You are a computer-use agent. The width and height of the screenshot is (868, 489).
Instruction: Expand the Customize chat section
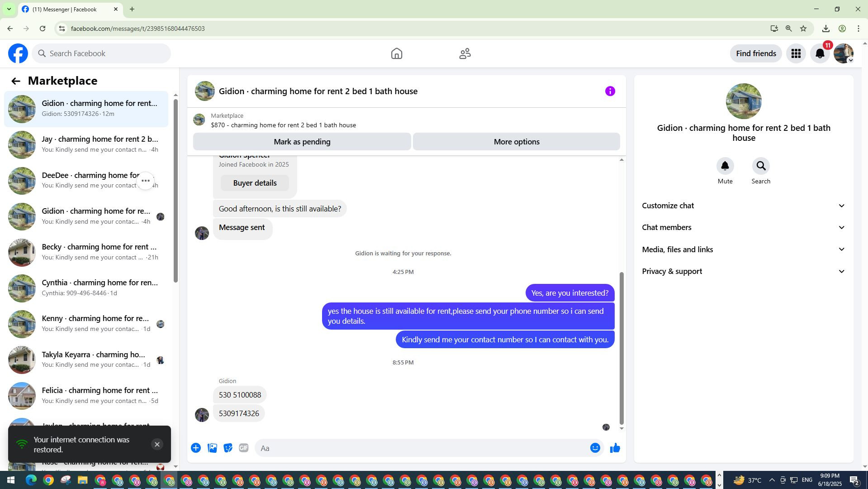tap(744, 206)
